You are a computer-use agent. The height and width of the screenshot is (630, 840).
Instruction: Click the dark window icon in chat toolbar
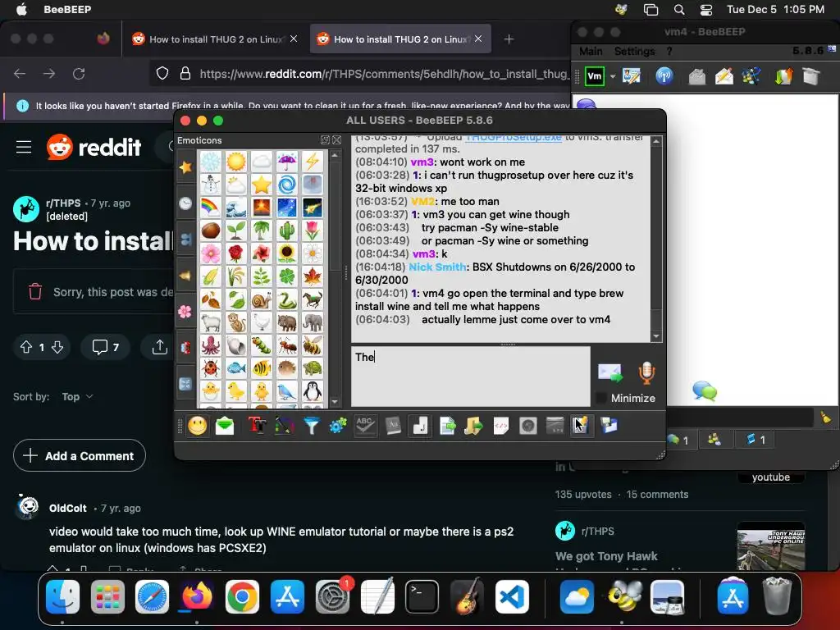(555, 426)
